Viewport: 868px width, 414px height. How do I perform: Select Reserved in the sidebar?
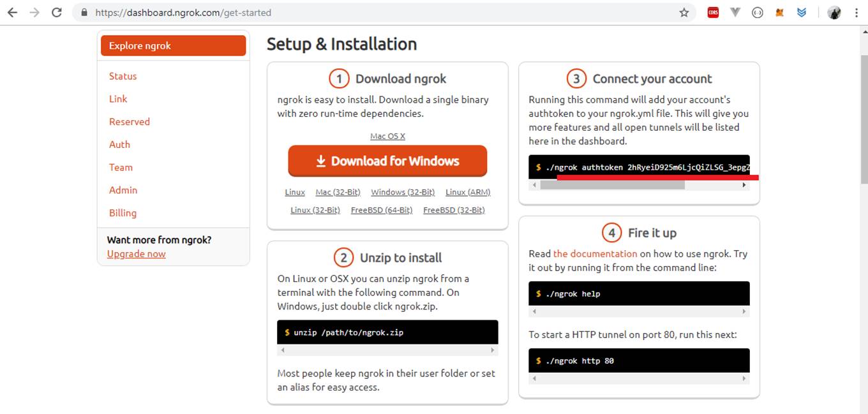tap(129, 122)
